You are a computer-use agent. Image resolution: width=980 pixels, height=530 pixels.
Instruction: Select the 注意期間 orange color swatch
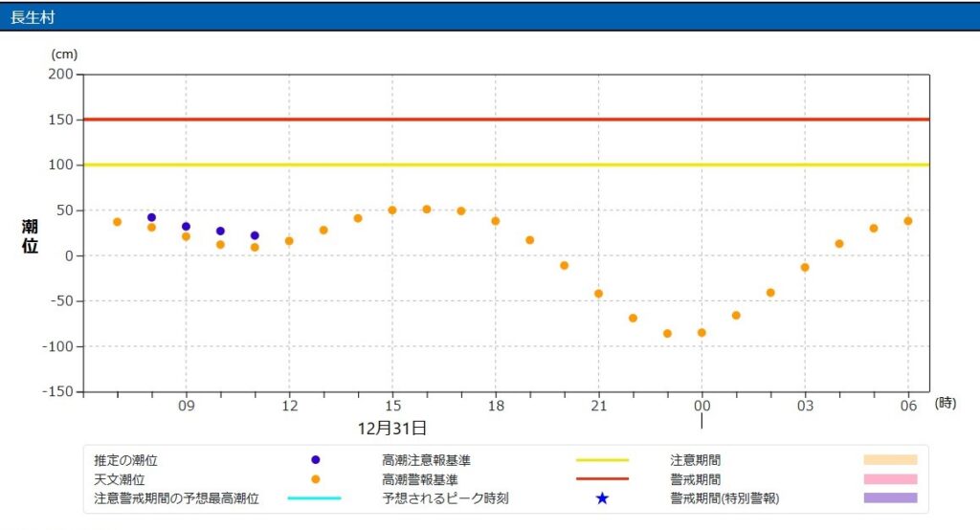891,460
